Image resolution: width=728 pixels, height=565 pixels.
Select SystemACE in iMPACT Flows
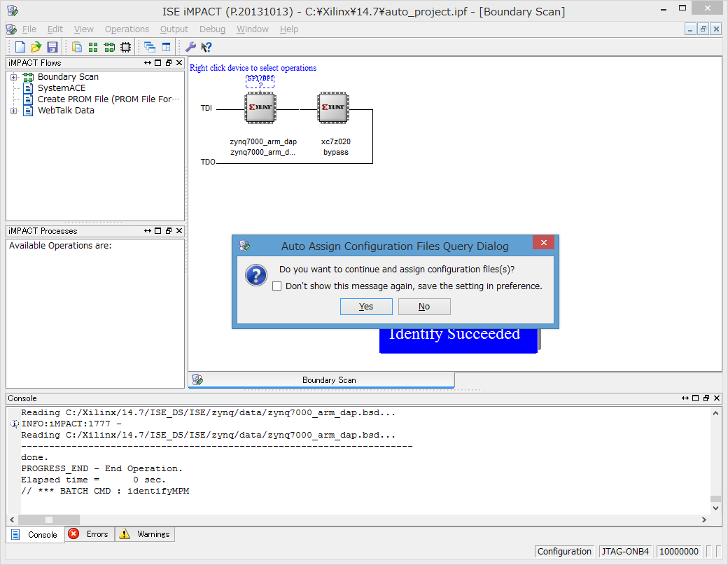(x=61, y=88)
